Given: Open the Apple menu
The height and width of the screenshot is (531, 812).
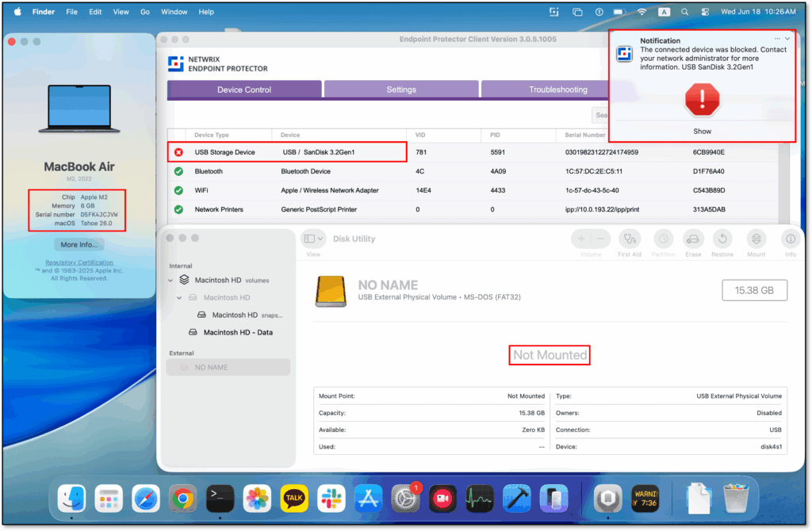Looking at the screenshot, I should [x=17, y=11].
